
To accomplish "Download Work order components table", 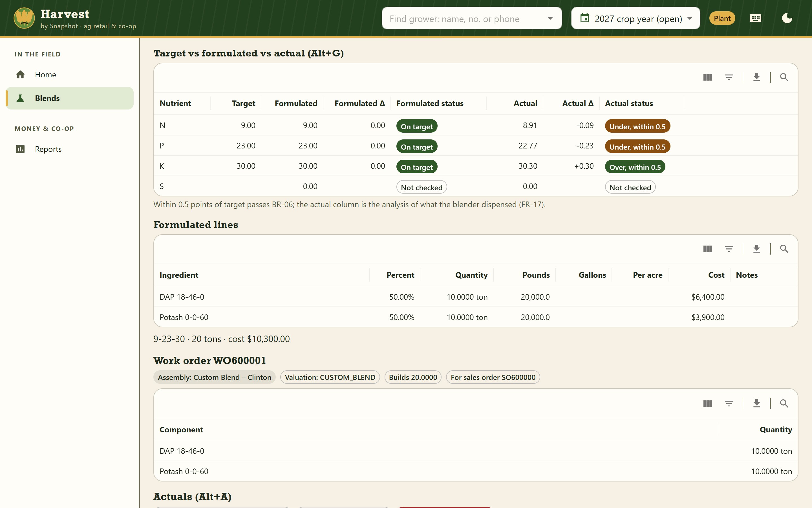I will pyautogui.click(x=756, y=404).
